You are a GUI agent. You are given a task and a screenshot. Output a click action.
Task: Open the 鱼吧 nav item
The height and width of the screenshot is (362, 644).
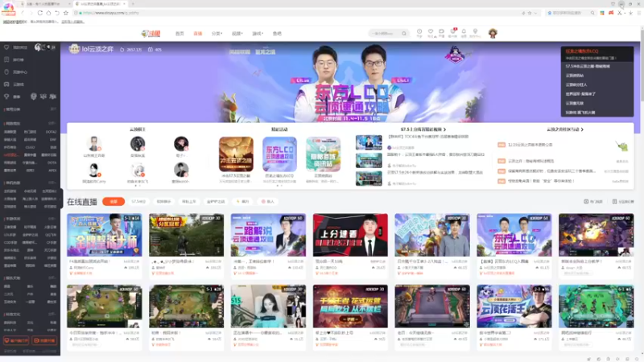277,34
